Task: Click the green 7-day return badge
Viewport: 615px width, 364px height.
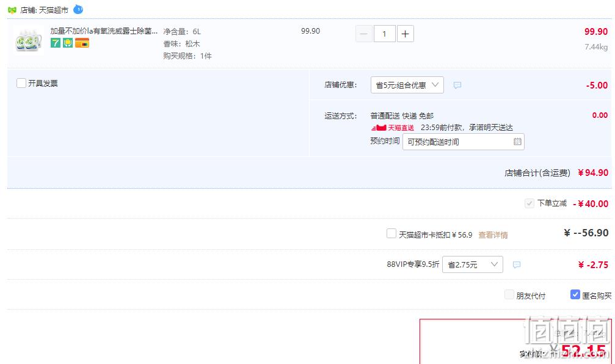Action: 56,43
